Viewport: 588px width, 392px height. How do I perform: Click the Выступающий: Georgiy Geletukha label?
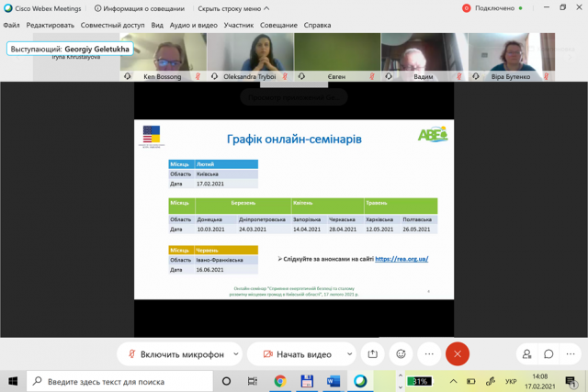(x=70, y=49)
